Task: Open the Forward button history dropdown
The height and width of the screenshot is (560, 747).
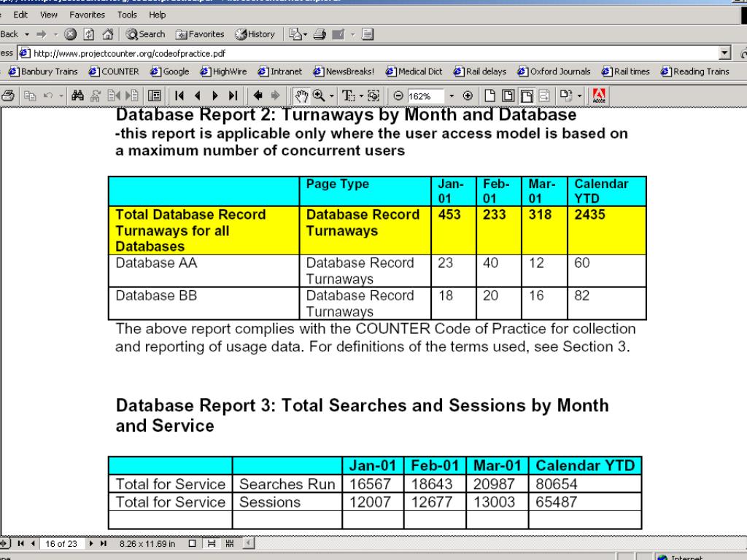Action: click(55, 34)
